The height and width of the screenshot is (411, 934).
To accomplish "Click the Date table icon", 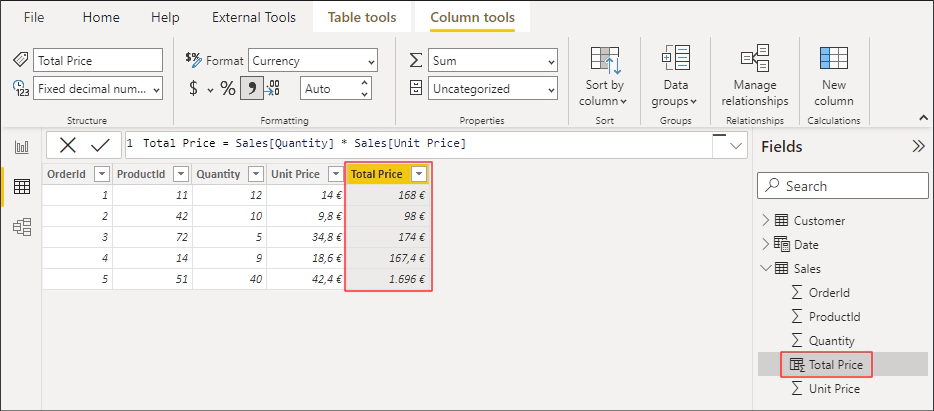I will [x=781, y=244].
